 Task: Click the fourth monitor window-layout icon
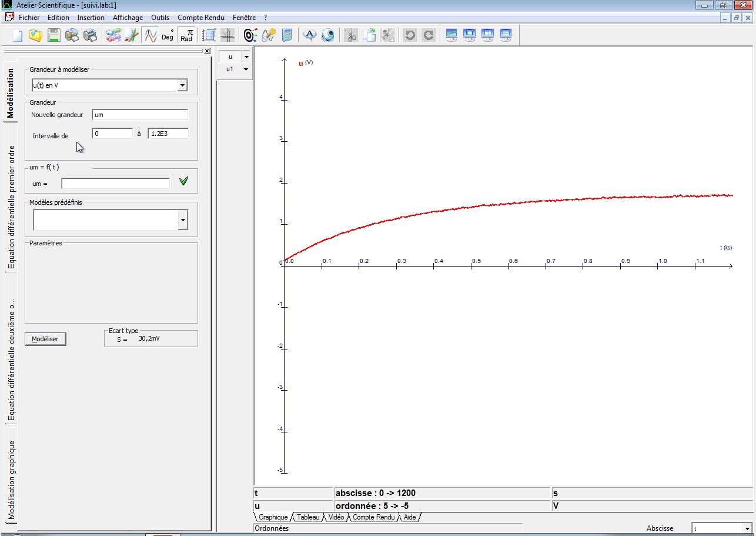(x=506, y=35)
